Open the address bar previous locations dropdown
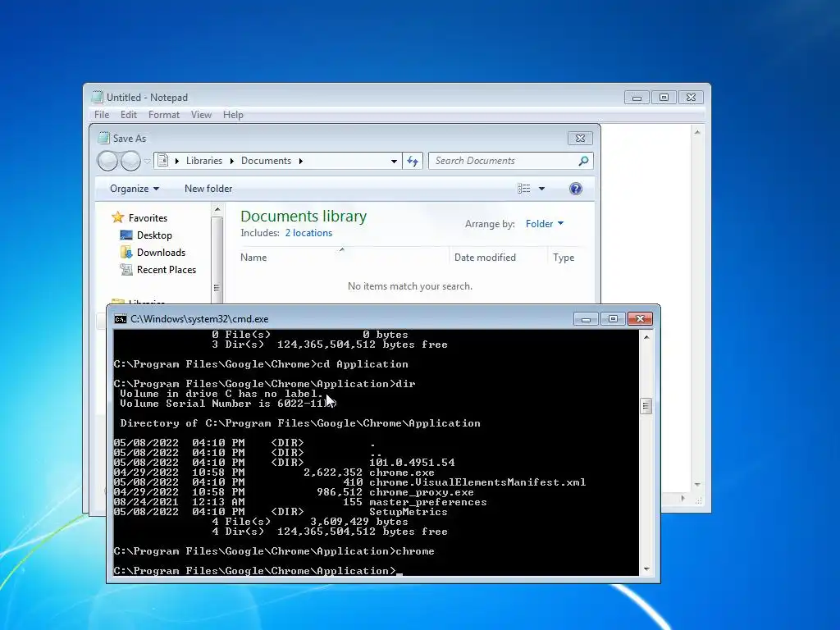This screenshot has height=630, width=840. 394,161
